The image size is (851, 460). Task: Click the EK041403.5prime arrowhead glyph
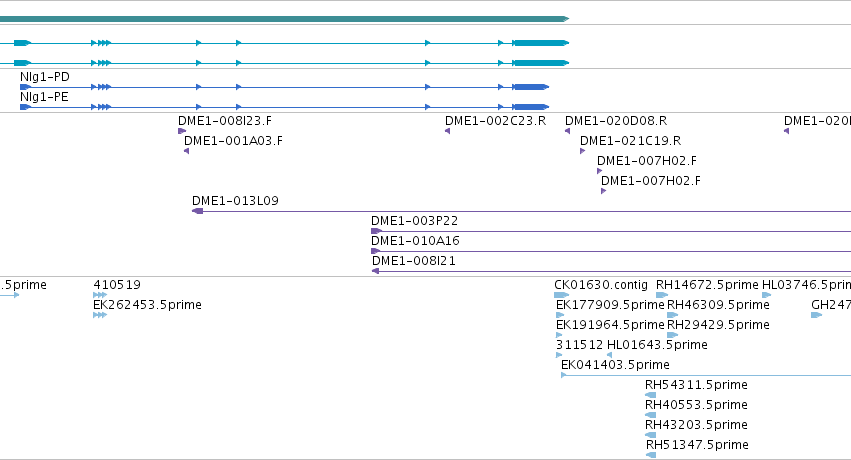tap(564, 375)
